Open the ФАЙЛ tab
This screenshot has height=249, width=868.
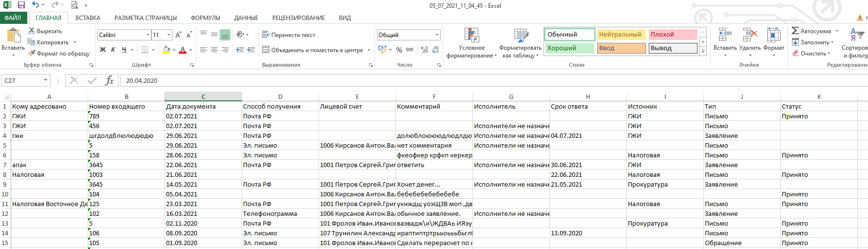click(13, 18)
